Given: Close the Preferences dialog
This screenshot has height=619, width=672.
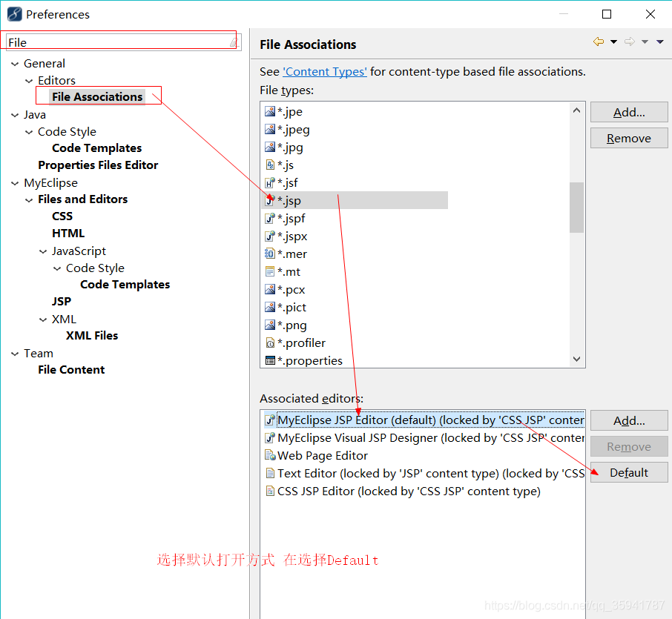Looking at the screenshot, I should (x=650, y=14).
